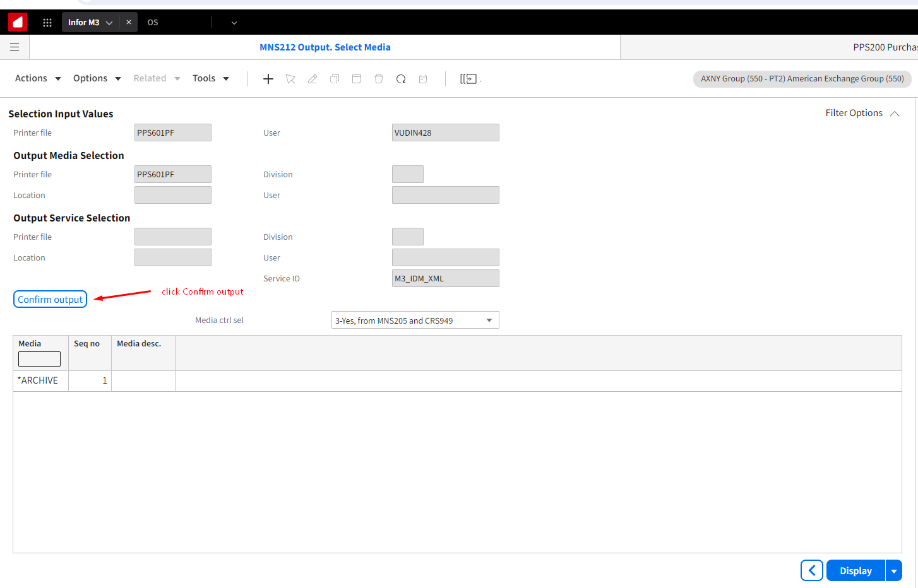Viewport: 918px width, 588px height.
Task: Click the Copy toolbar icon
Action: (335, 79)
